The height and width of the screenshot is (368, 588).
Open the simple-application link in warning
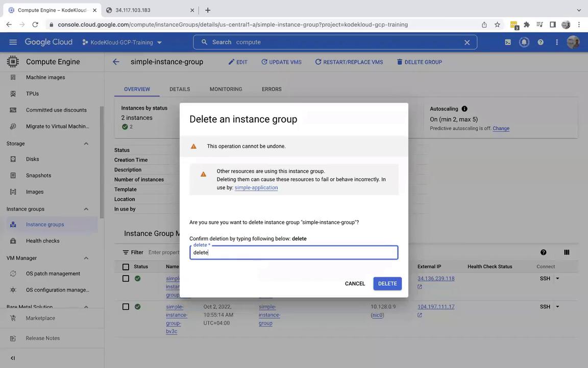[x=256, y=188]
